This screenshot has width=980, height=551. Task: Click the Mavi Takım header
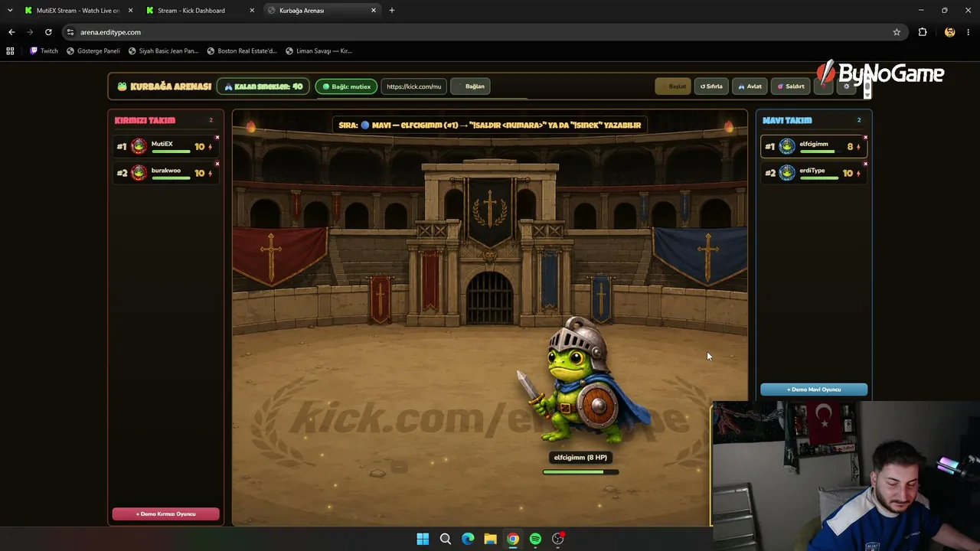(x=787, y=120)
